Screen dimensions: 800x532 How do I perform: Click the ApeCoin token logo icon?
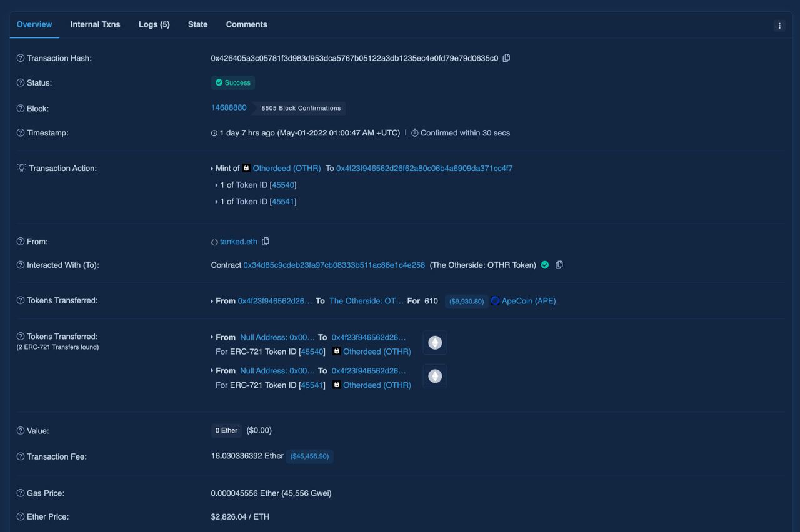click(495, 300)
